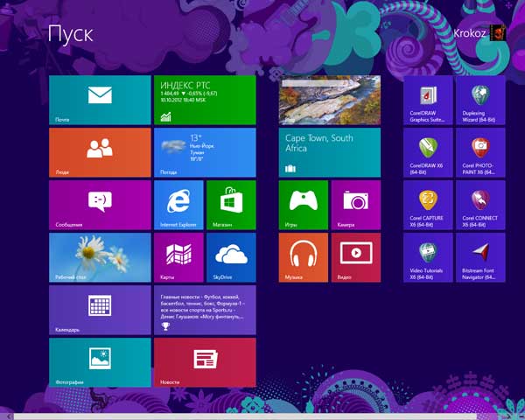Open the Карты maps tile
Viewport: 525px width, 420px height.
click(x=178, y=257)
